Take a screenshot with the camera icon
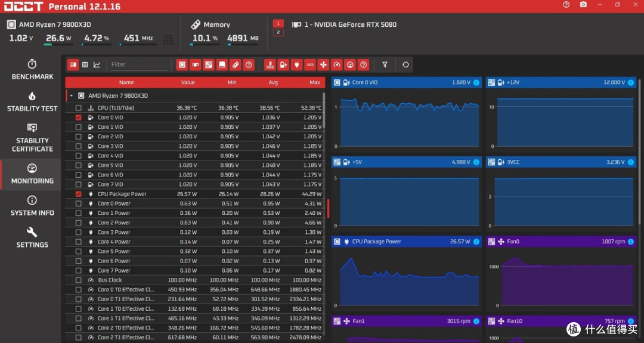The width and height of the screenshot is (644, 343). (583, 5)
